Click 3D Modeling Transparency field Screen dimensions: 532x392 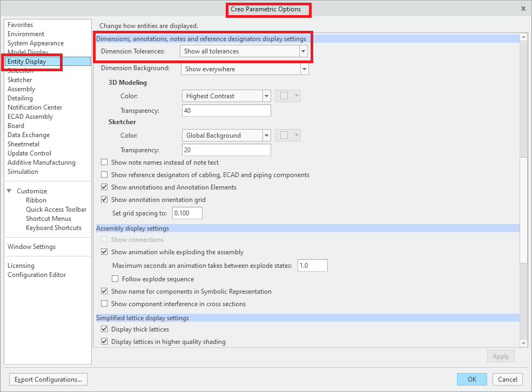(226, 110)
